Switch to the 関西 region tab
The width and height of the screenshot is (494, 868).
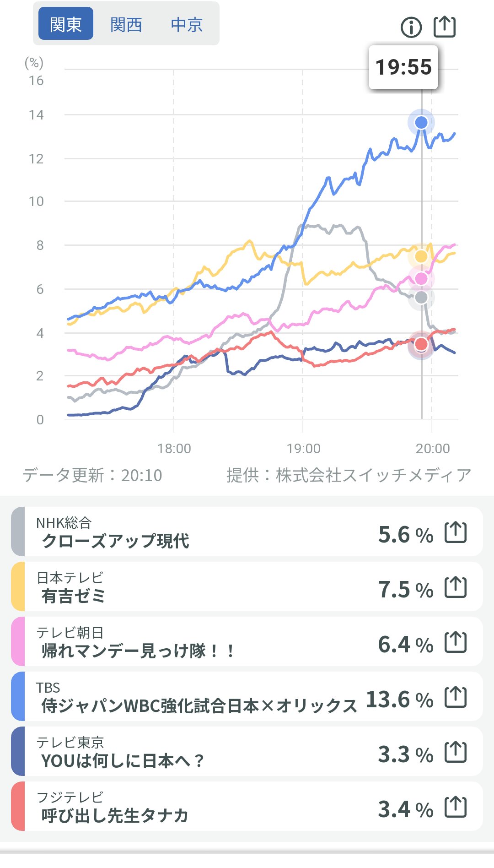pos(126,24)
